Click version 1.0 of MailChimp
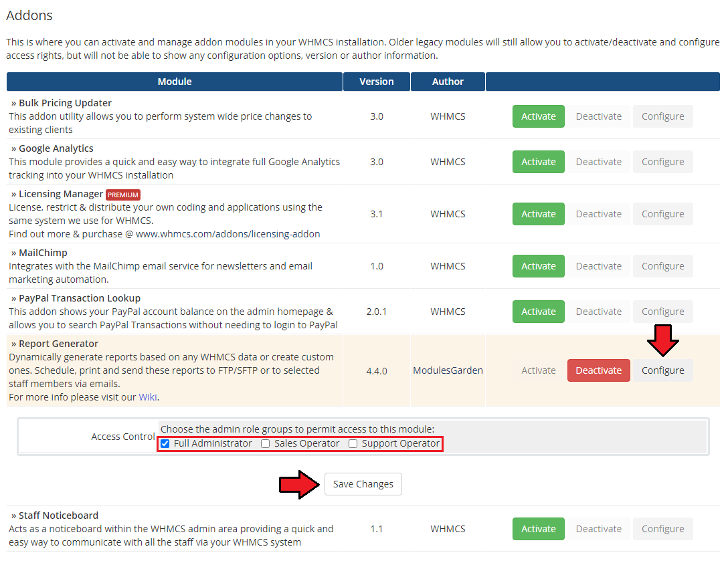 [x=377, y=266]
